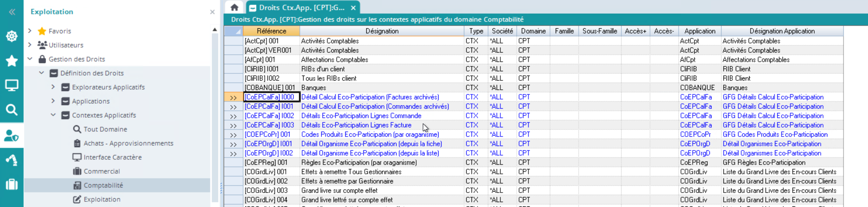The height and width of the screenshot is (207, 868).
Task: Close the Droits Ctx.App. tab
Action: (x=353, y=8)
